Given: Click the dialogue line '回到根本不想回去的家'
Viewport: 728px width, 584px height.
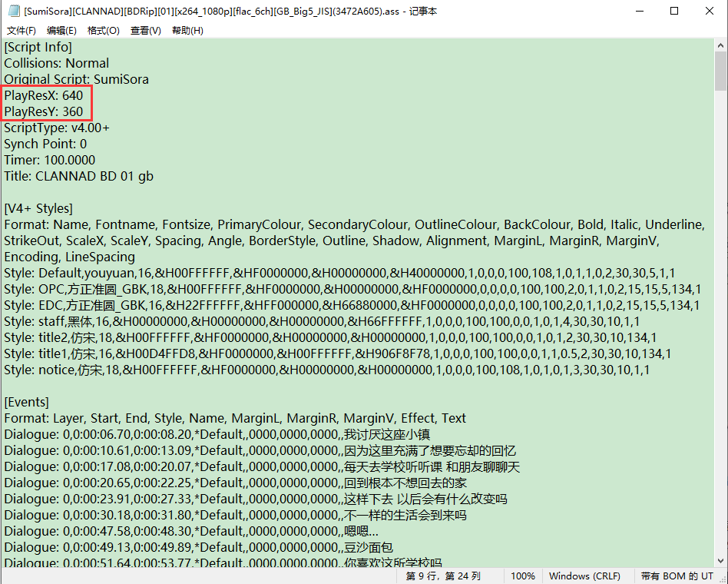Looking at the screenshot, I should pos(236,483).
